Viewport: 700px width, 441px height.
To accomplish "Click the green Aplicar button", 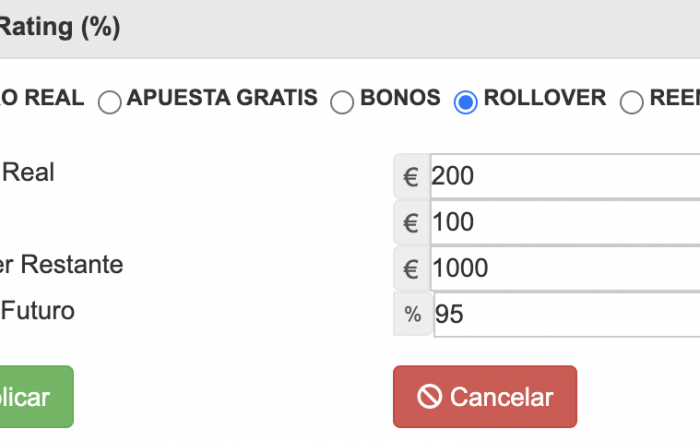I will coord(37,396).
